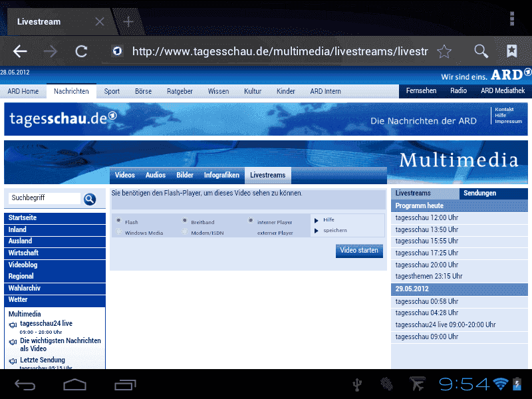Viewport: 532px width, 399px height.
Task: Select the interner Player radio button
Action: (251, 221)
